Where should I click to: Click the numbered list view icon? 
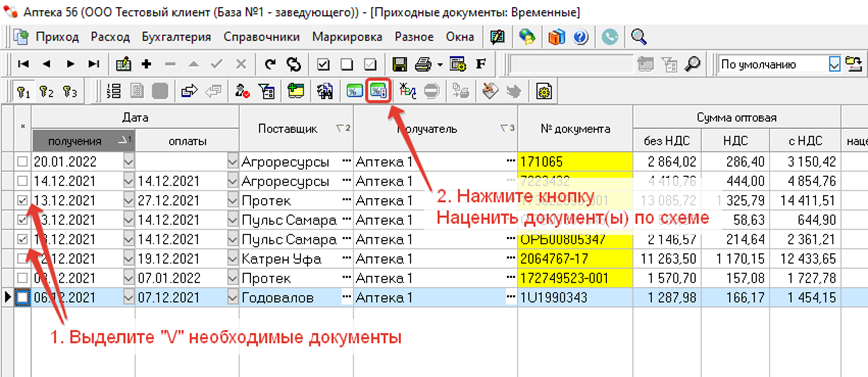point(113,91)
